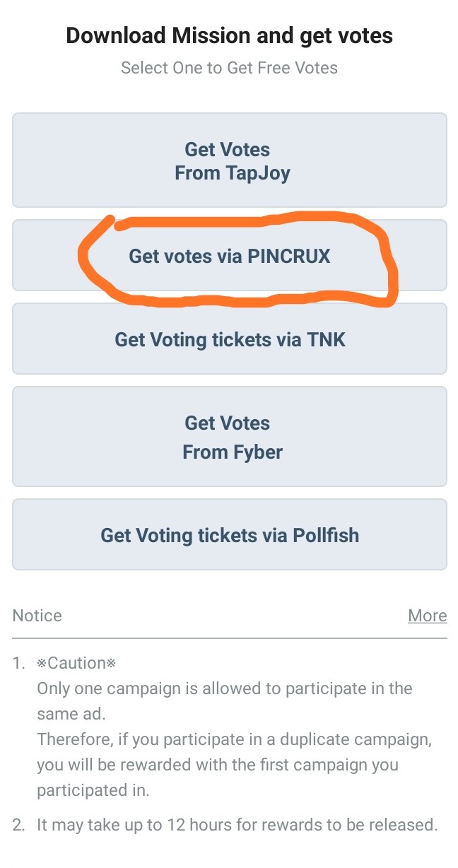Click the Notice section label
This screenshot has width=458, height=868.
37,616
